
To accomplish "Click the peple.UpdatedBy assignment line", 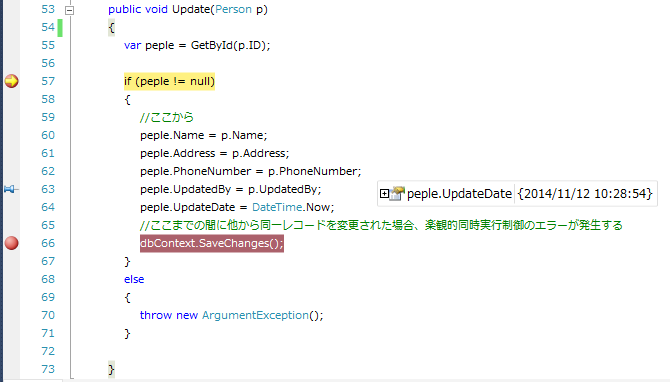I will click(x=231, y=189).
